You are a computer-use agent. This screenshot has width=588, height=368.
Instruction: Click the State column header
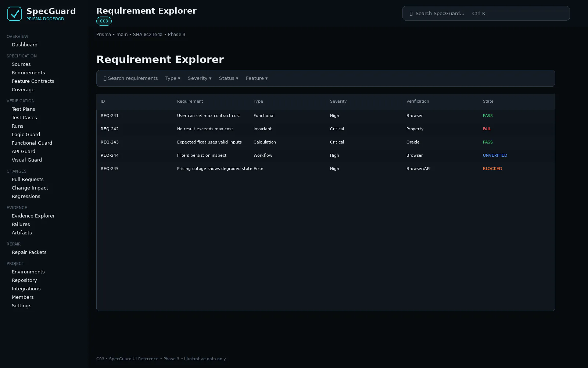488,101
